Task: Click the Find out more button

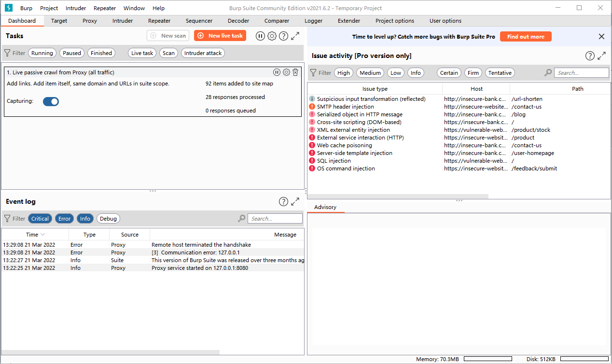Action: [x=526, y=37]
